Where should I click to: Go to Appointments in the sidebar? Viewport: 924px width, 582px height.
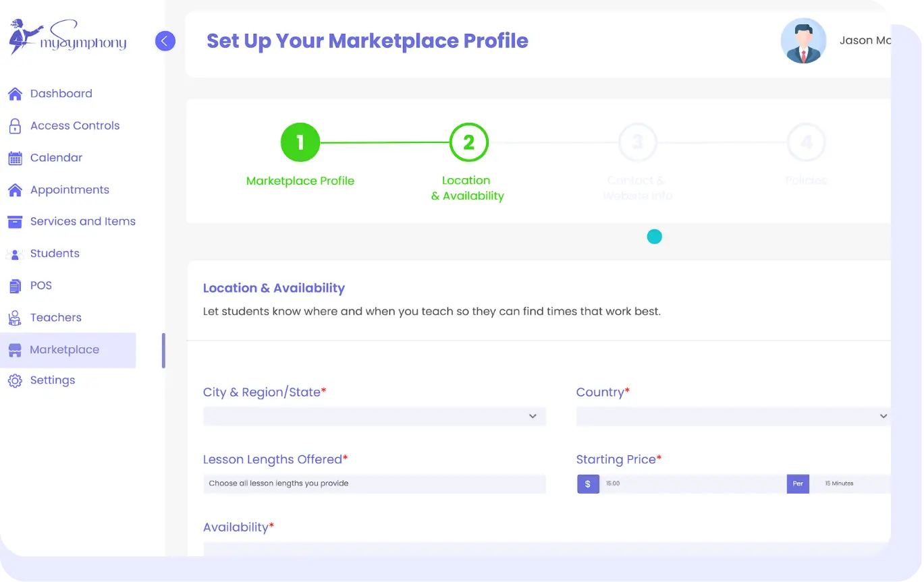[70, 190]
